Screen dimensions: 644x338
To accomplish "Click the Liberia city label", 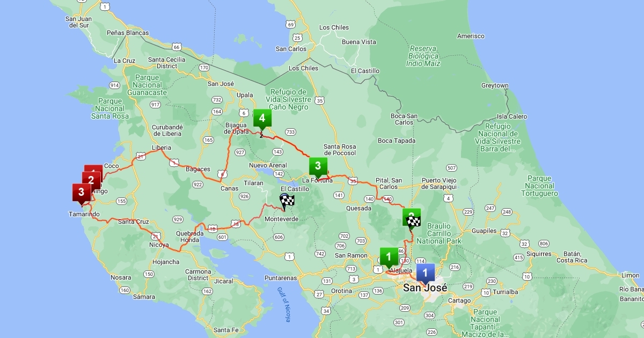I will click(x=162, y=148).
